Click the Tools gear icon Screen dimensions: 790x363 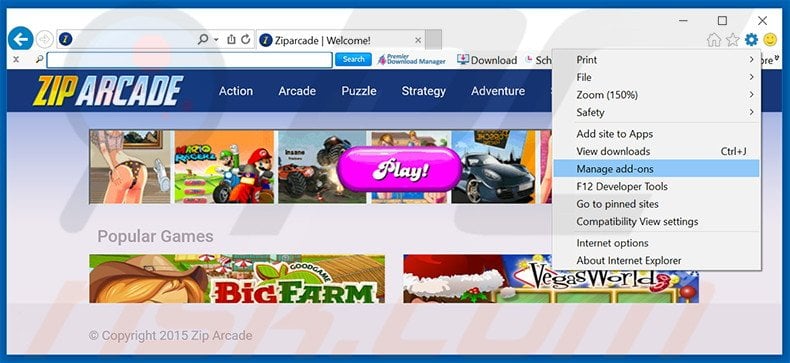751,39
